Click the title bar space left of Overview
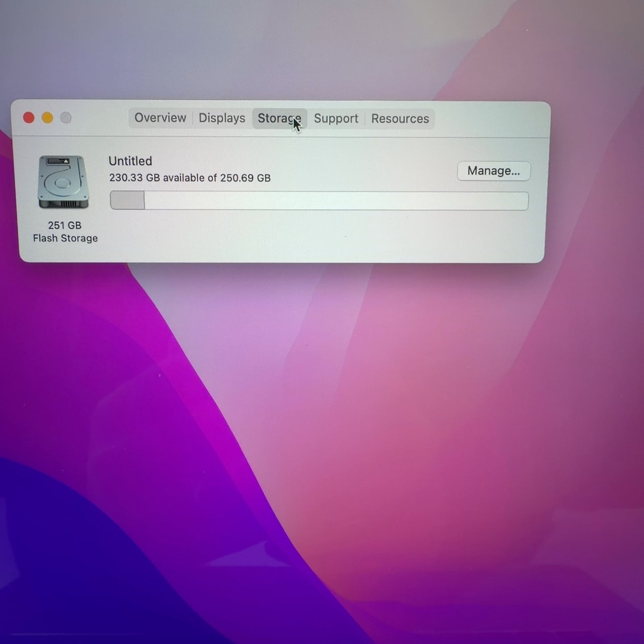The height and width of the screenshot is (644, 644). pos(100,118)
